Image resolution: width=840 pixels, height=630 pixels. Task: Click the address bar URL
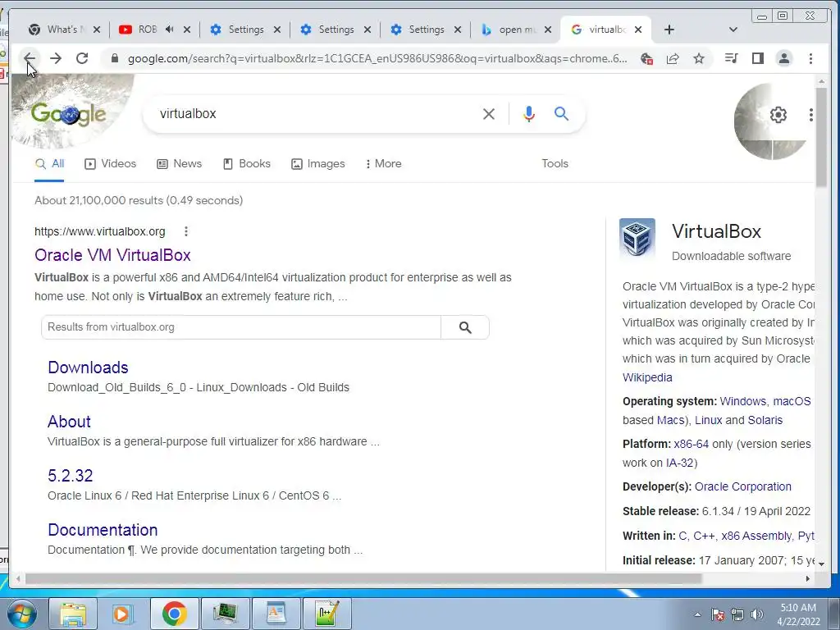pos(377,58)
